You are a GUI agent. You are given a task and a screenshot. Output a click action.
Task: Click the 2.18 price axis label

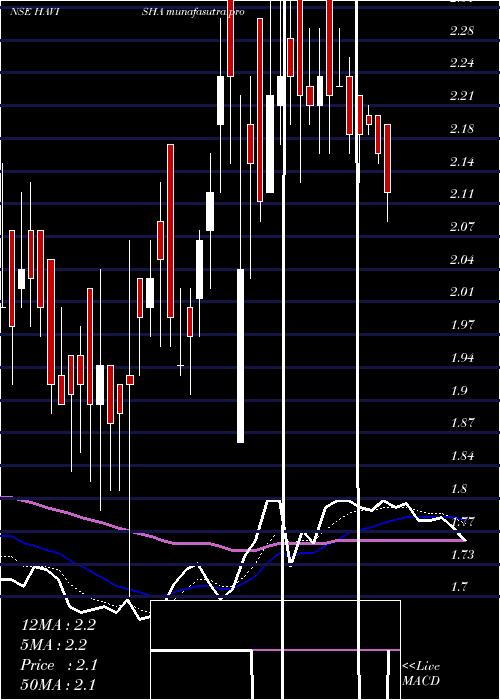(462, 129)
